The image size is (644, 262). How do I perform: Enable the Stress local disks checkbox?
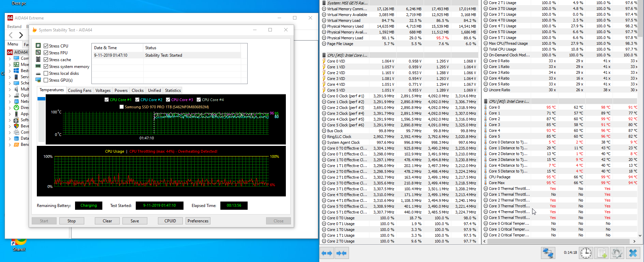point(46,73)
